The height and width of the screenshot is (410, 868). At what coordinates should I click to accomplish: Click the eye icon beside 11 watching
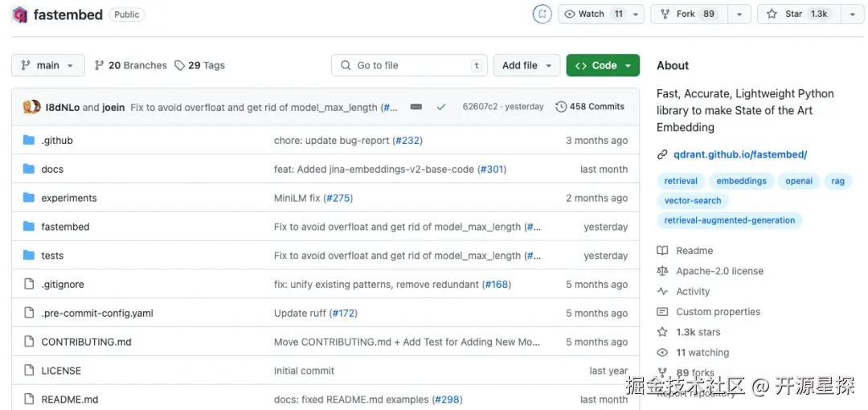[662, 352]
